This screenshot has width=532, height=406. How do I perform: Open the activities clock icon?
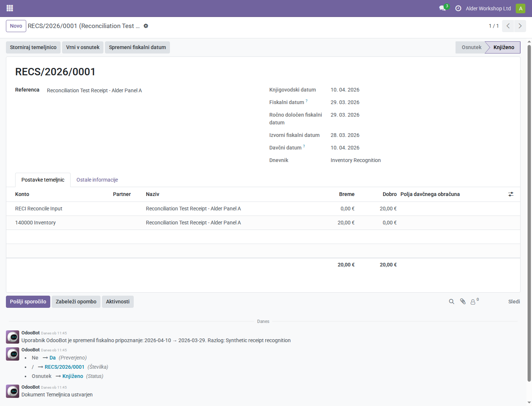point(458,8)
